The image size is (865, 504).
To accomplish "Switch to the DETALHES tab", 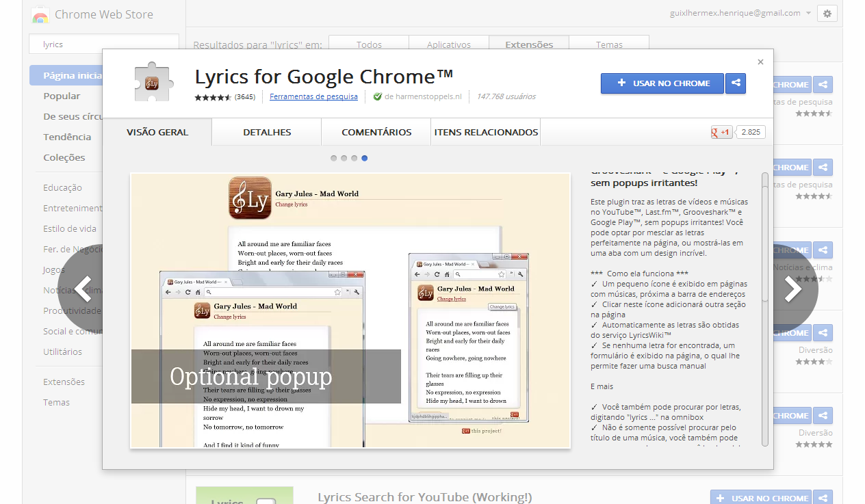I will [267, 132].
